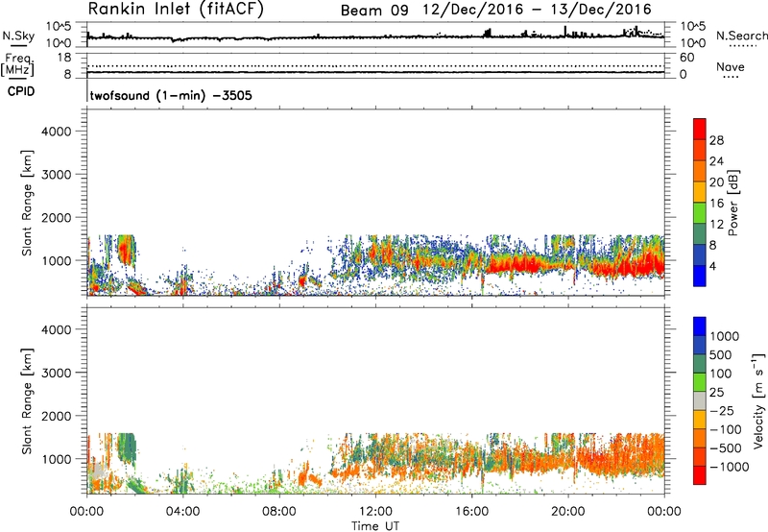Click the '60' tick beside the Nave axis
Image resolution: width=768 pixels, height=532 pixels.
(686, 58)
